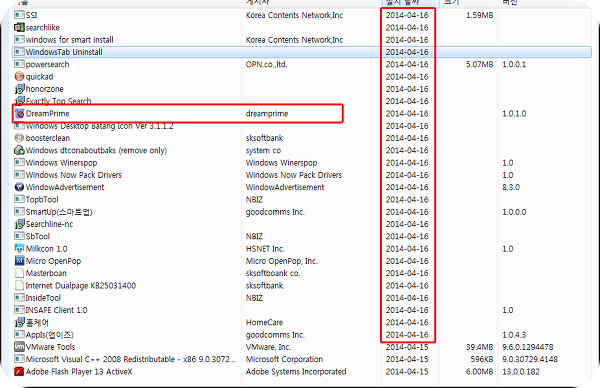Click the Milkcon 1.0 program icon
The width and height of the screenshot is (600, 388).
19,248
